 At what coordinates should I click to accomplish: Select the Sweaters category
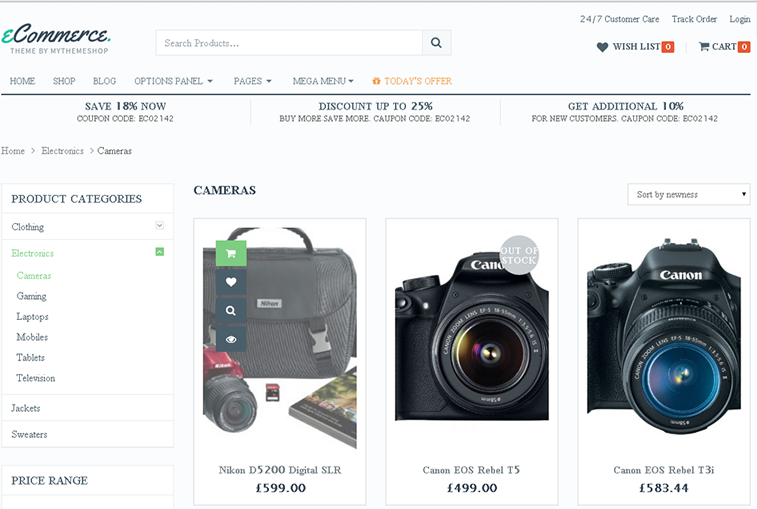click(x=29, y=434)
